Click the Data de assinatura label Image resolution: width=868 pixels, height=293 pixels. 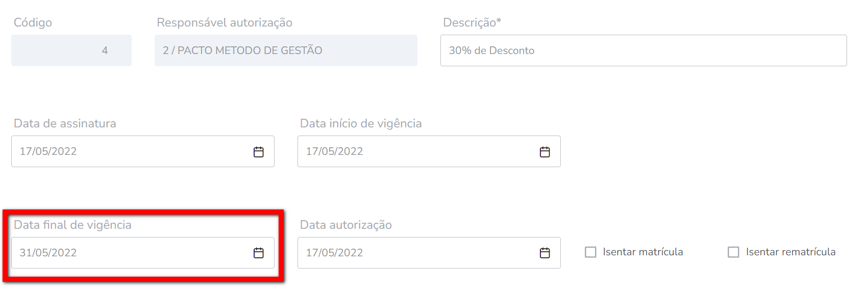click(65, 123)
